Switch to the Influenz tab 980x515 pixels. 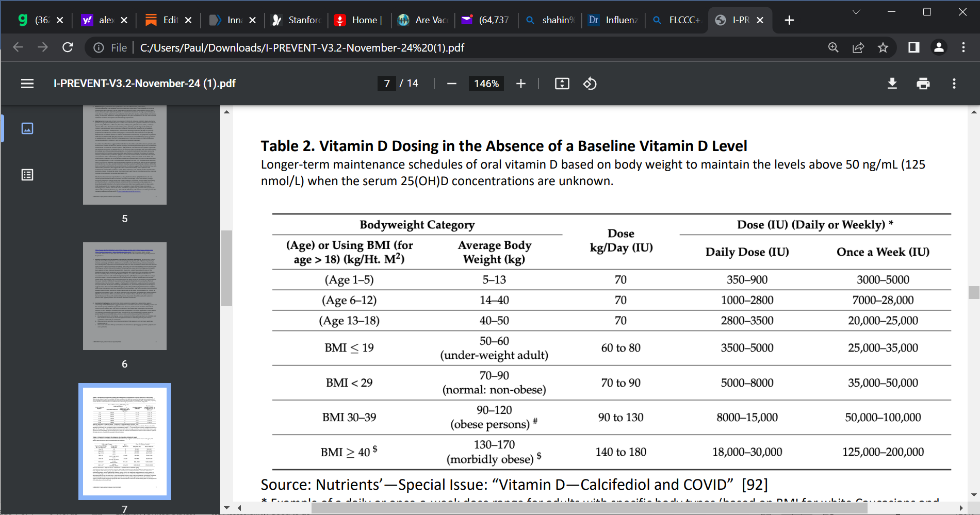pyautogui.click(x=614, y=20)
